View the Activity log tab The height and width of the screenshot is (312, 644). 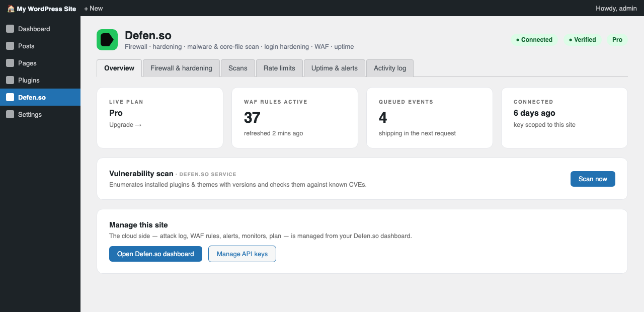(390, 68)
